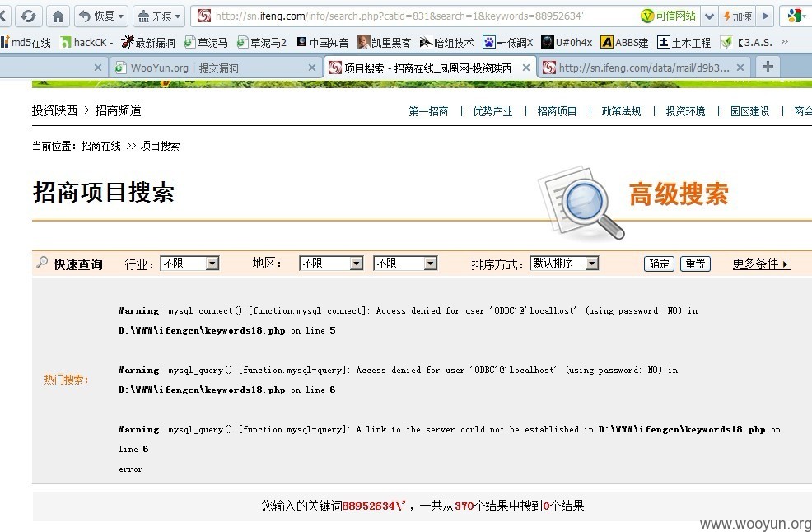Open the first 地区 region dropdown

click(x=331, y=264)
